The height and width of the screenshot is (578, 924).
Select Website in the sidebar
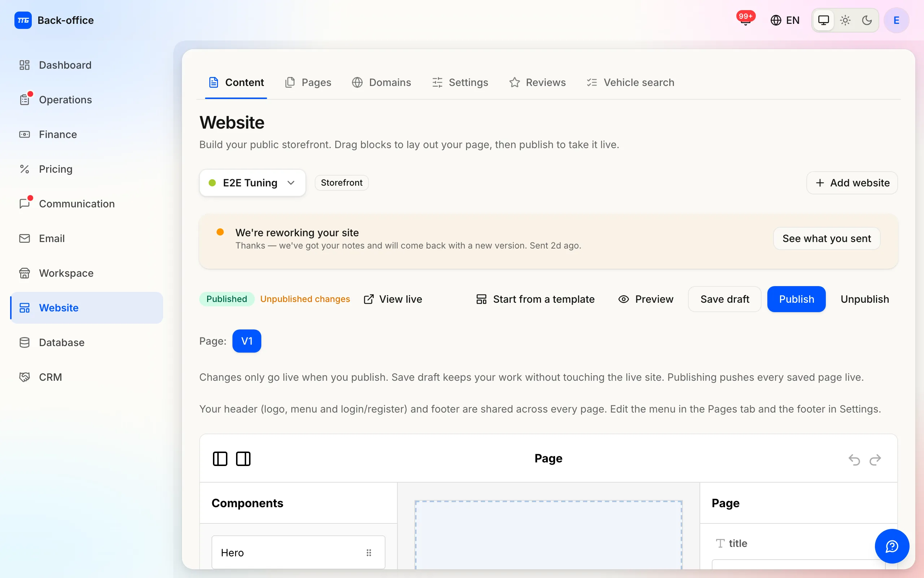click(87, 308)
